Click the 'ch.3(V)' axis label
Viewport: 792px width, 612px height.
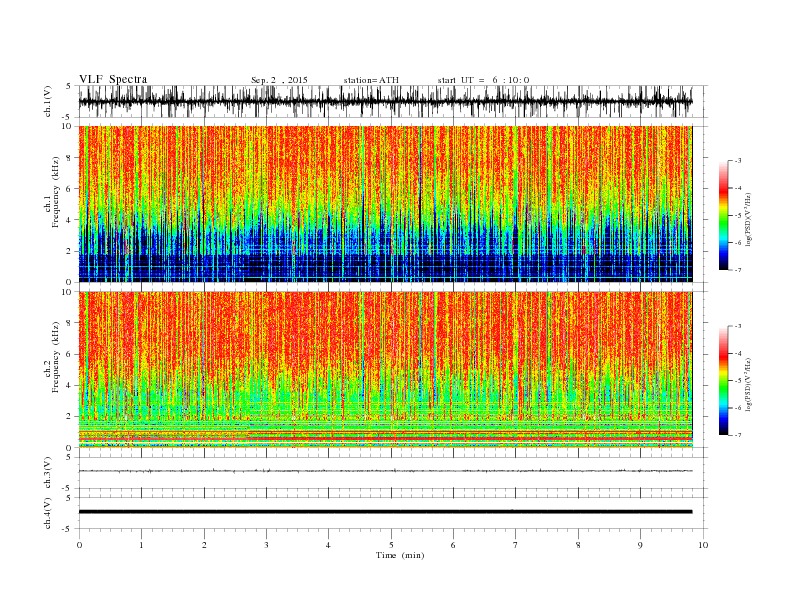(x=48, y=473)
